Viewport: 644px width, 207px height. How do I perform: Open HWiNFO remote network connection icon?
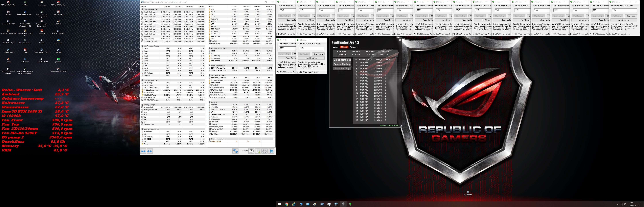pyautogui.click(x=235, y=151)
